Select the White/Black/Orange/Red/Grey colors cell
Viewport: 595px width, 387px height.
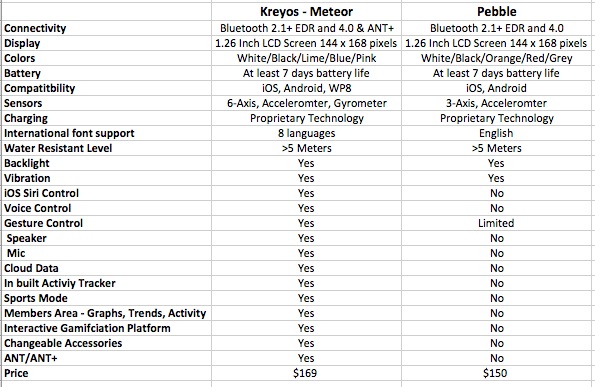click(x=496, y=58)
